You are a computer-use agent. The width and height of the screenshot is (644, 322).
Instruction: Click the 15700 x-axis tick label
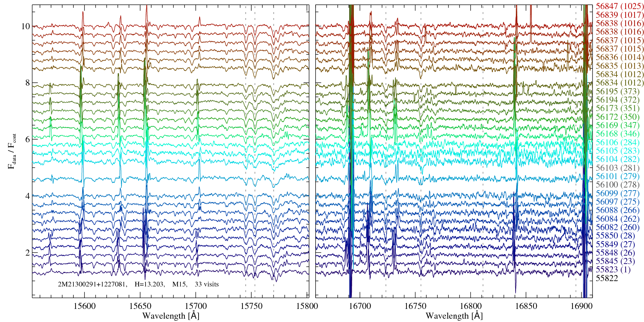click(x=196, y=306)
